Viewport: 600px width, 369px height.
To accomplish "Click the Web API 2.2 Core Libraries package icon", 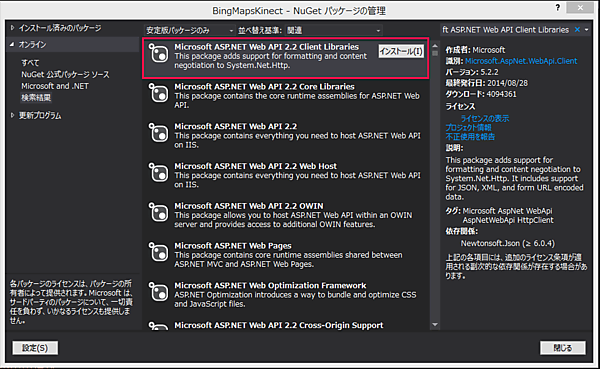I will coord(158,93).
